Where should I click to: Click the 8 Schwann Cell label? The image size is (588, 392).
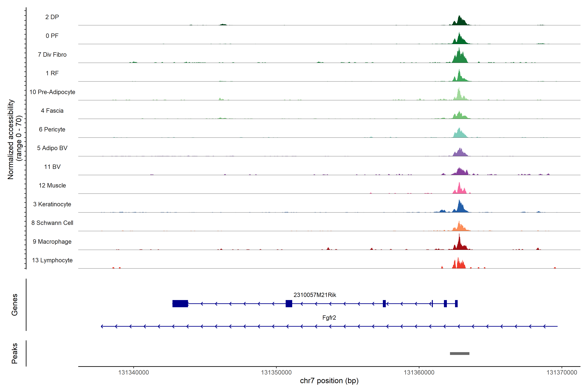point(52,223)
